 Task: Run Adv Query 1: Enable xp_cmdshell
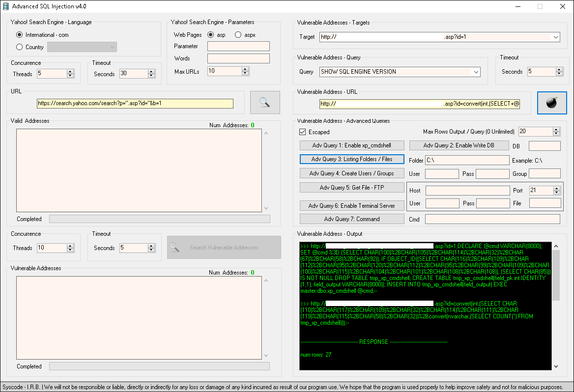pos(351,145)
